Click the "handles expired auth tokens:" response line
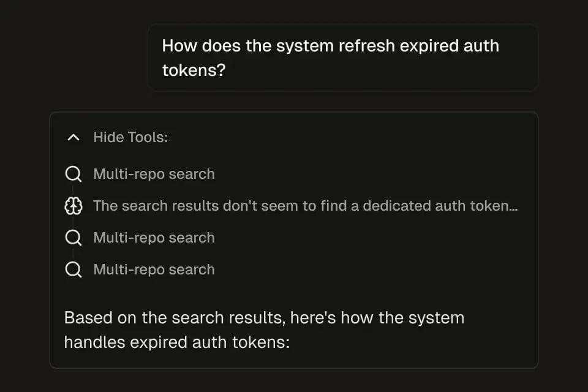This screenshot has width=588, height=392. pos(176,342)
